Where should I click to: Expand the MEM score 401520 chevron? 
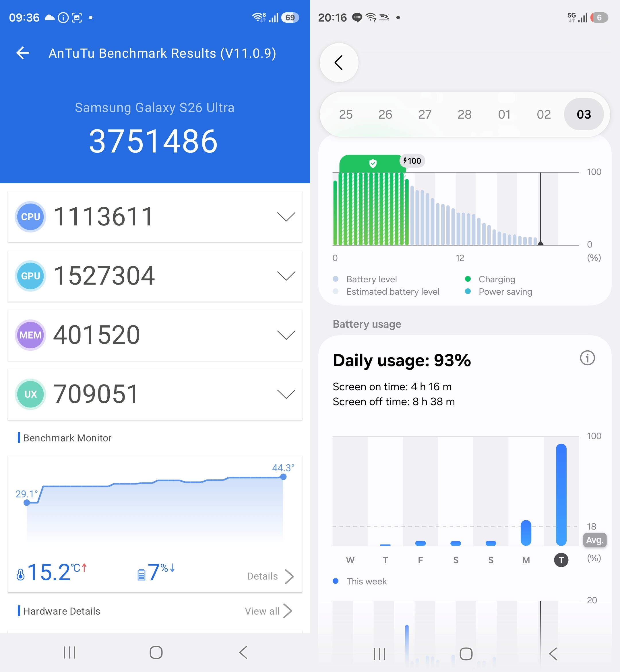point(286,335)
